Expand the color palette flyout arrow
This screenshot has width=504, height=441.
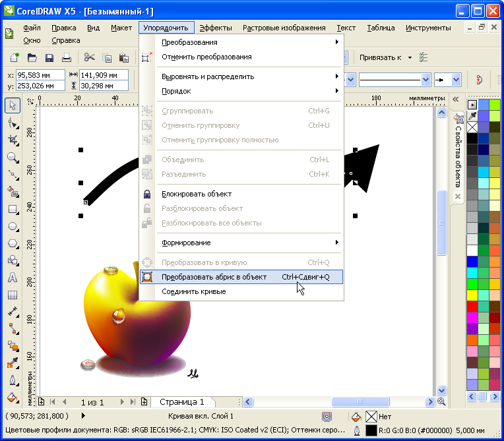click(472, 105)
